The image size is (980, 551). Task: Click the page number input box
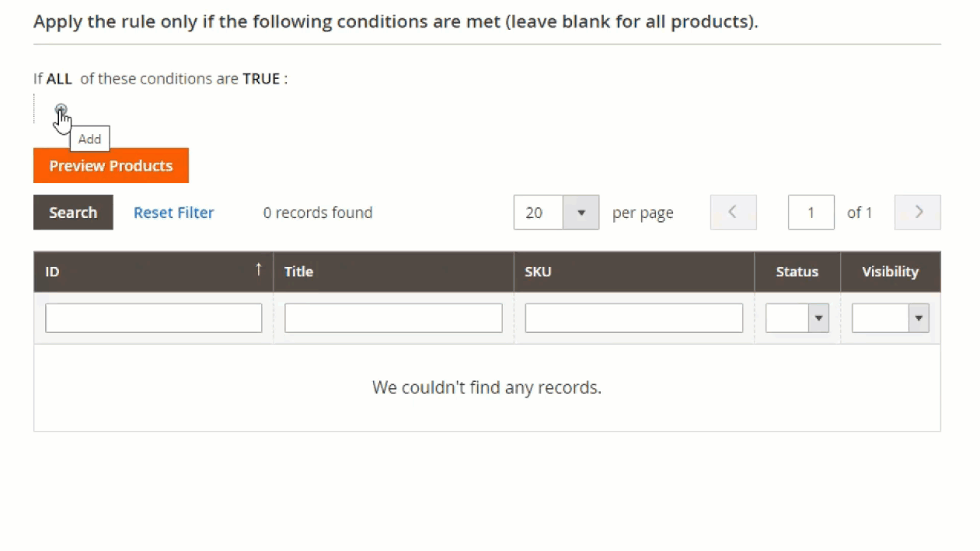tap(811, 212)
